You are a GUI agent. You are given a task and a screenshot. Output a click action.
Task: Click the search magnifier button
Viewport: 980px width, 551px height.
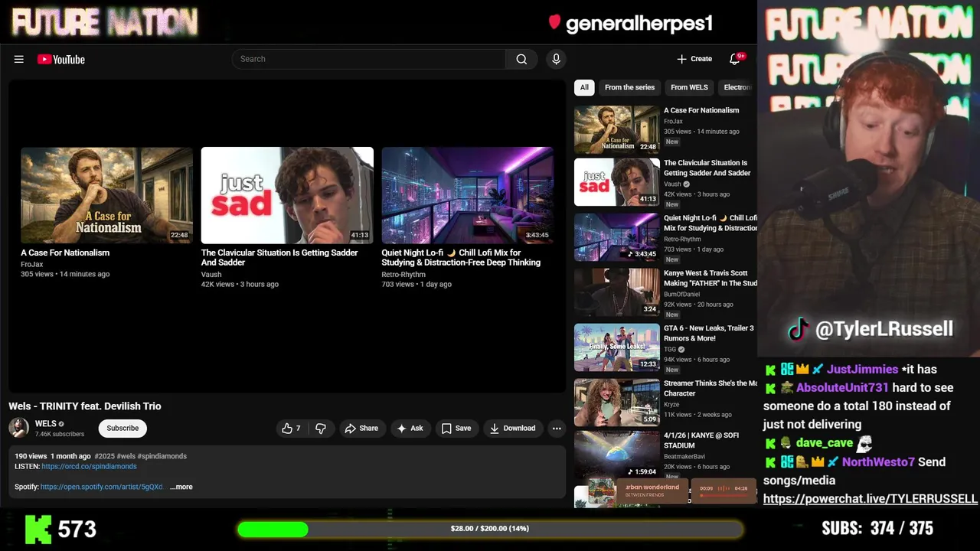pos(521,59)
